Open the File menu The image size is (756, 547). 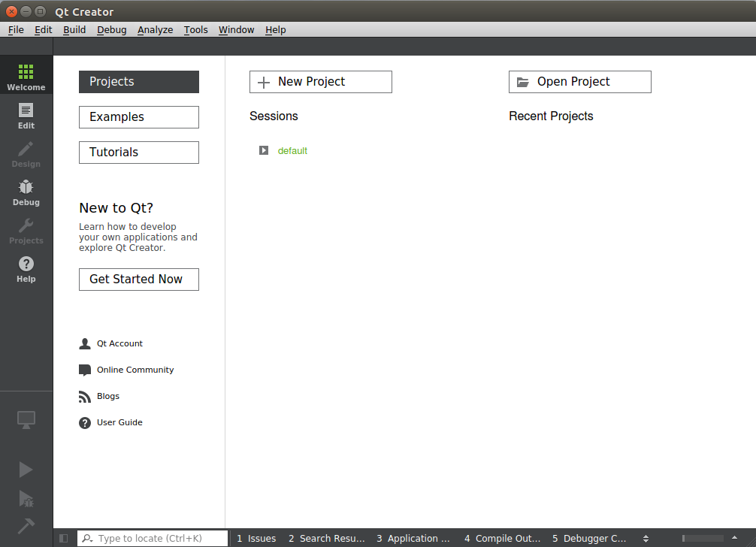click(16, 30)
